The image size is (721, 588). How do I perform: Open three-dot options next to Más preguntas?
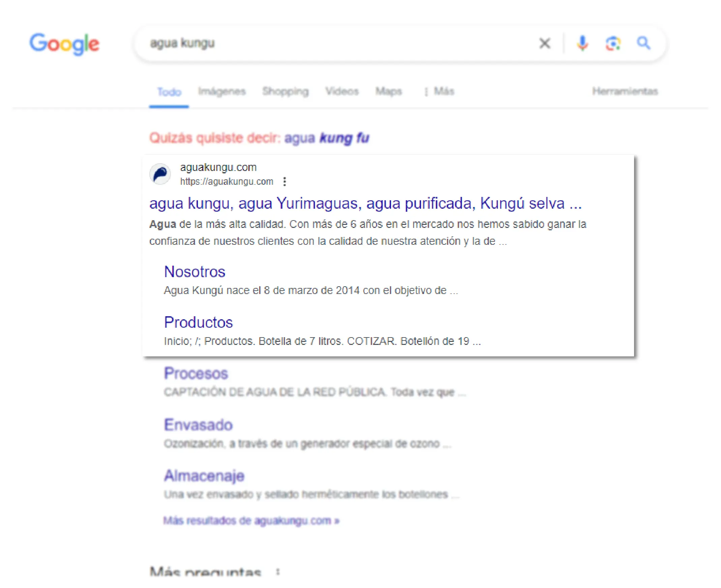(278, 572)
